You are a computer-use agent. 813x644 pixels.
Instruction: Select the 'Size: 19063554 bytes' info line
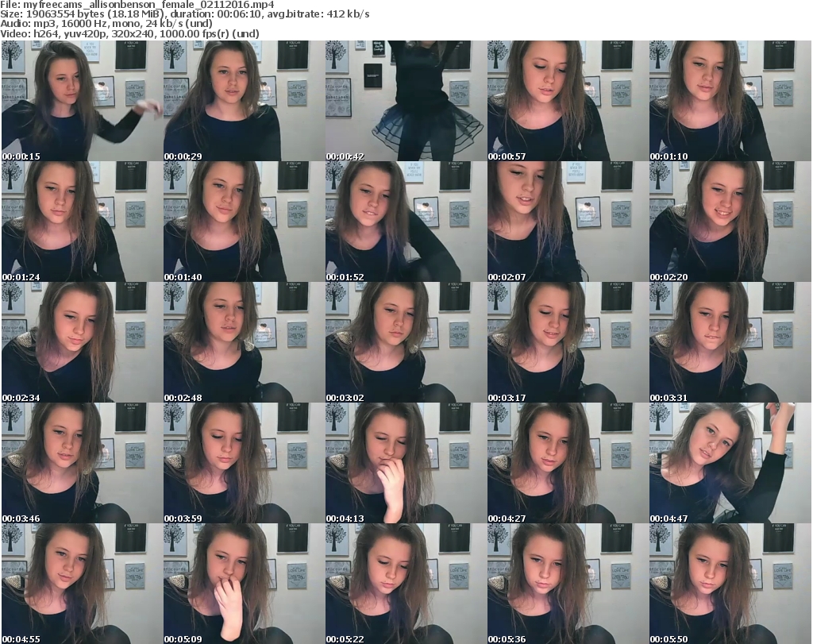pos(185,14)
